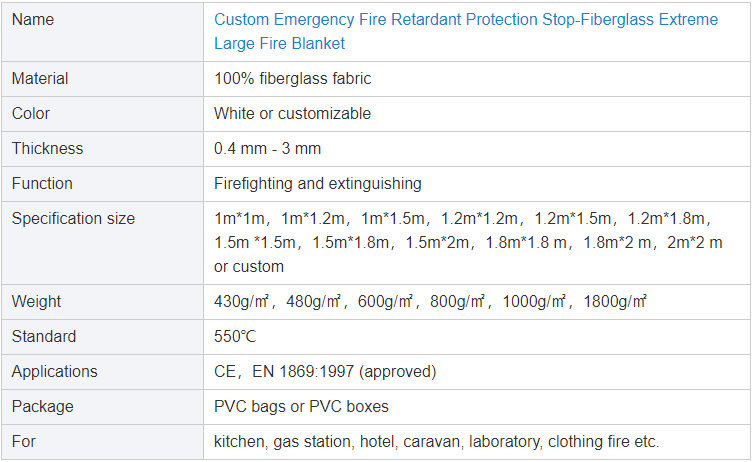The image size is (755, 462).
Task: Select the "White or customizable" cell
Action: (x=292, y=113)
